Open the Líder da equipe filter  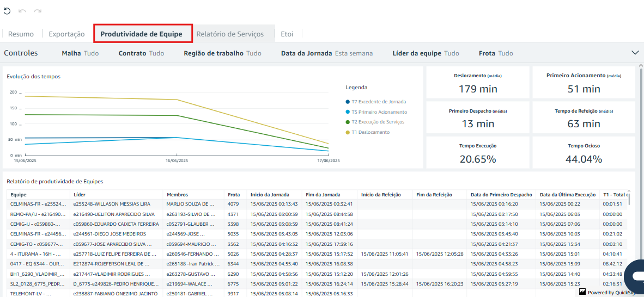click(x=426, y=53)
